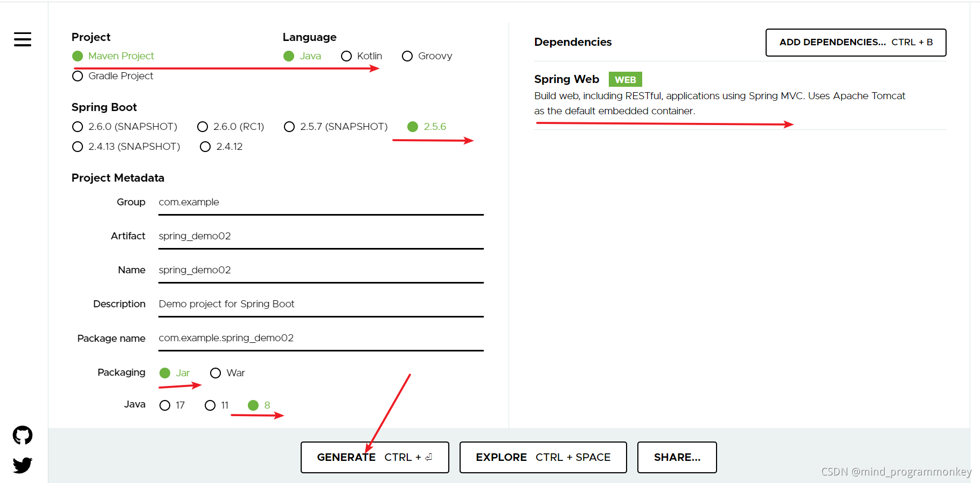Open the Twitter bird icon link
The height and width of the screenshot is (483, 980).
23,465
